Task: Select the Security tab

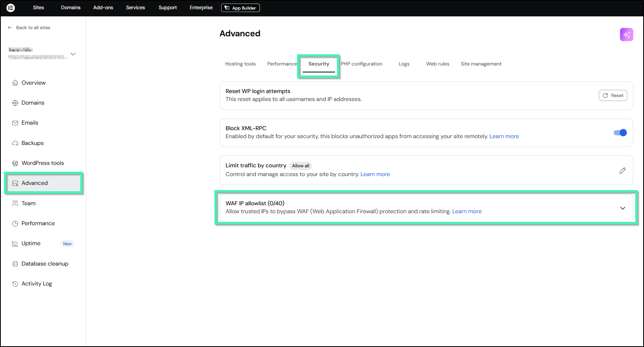Action: pyautogui.click(x=319, y=64)
